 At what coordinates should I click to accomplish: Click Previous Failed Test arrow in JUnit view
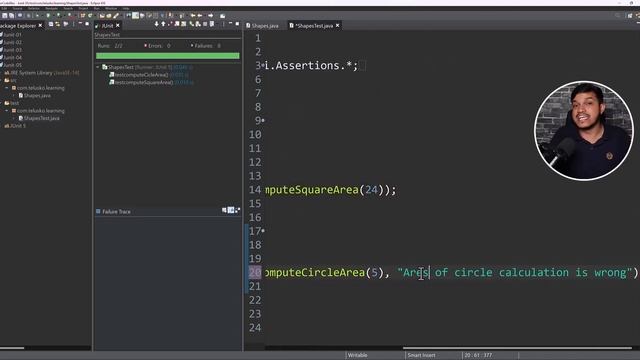[x=163, y=24]
